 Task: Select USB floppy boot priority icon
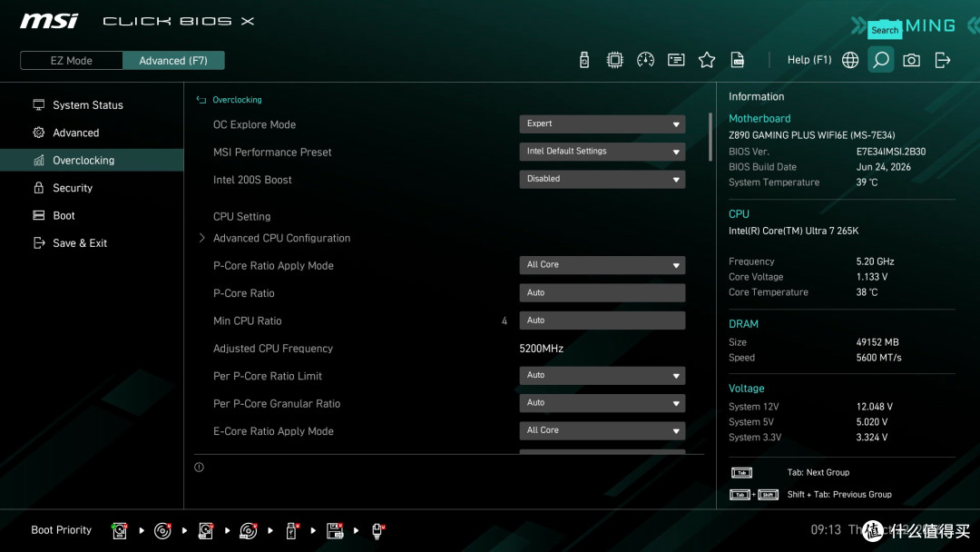click(335, 531)
